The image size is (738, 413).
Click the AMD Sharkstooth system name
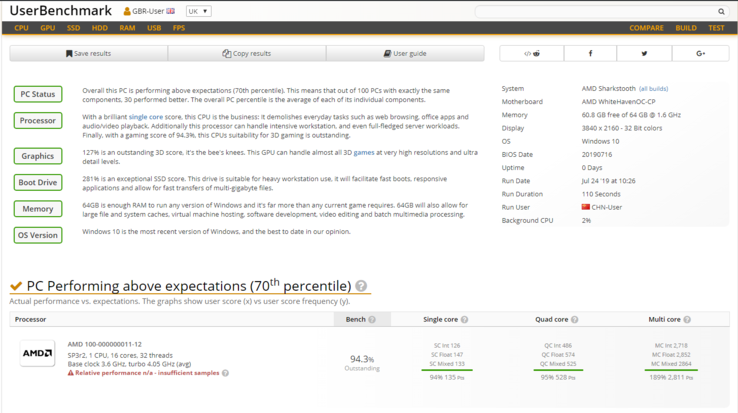click(x=609, y=89)
